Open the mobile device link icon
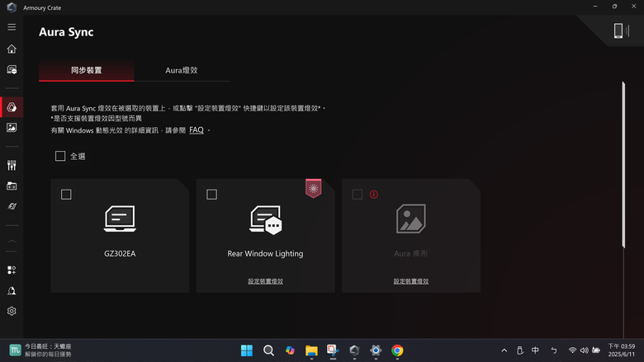Screen dimensions: 644x362 pos(622,31)
